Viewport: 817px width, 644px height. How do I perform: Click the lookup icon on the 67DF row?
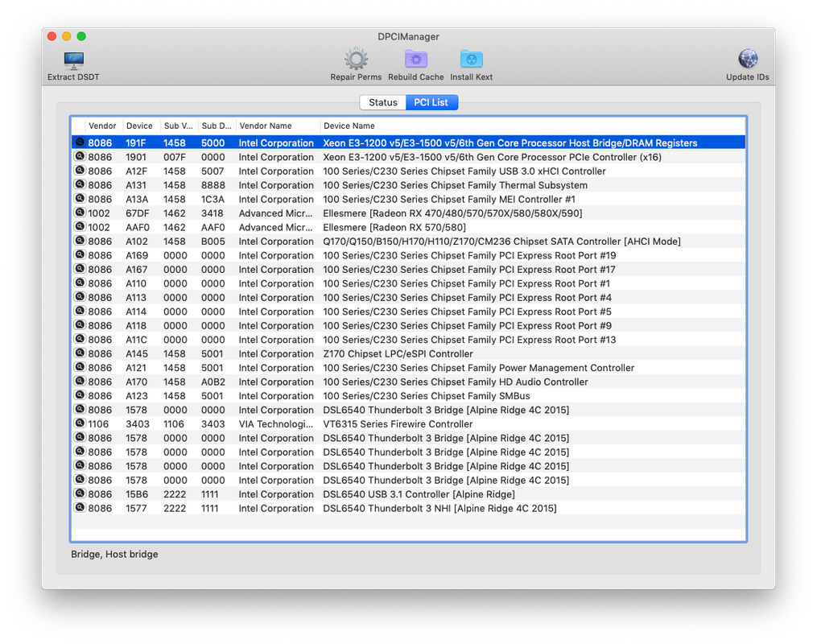(80, 213)
